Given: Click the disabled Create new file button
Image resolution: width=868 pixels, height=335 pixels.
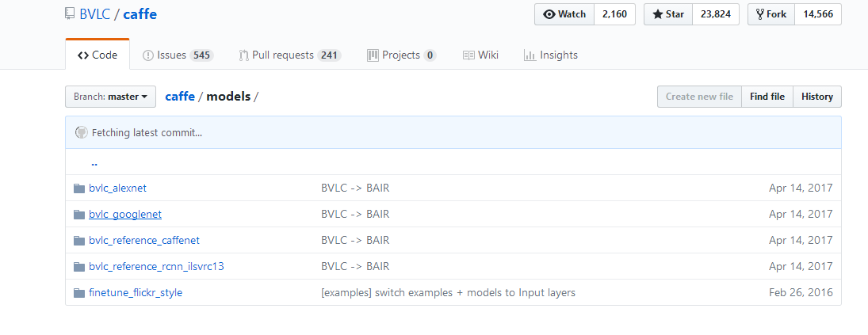Looking at the screenshot, I should click(699, 96).
